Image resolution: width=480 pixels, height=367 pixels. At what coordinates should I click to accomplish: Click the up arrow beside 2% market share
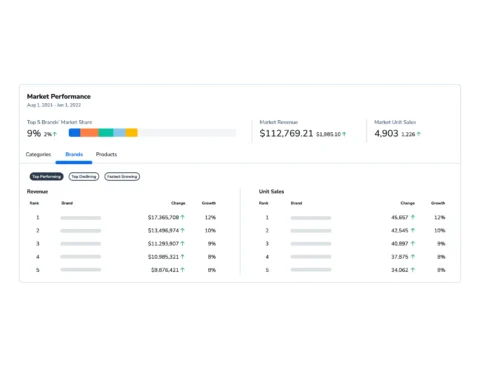point(55,134)
